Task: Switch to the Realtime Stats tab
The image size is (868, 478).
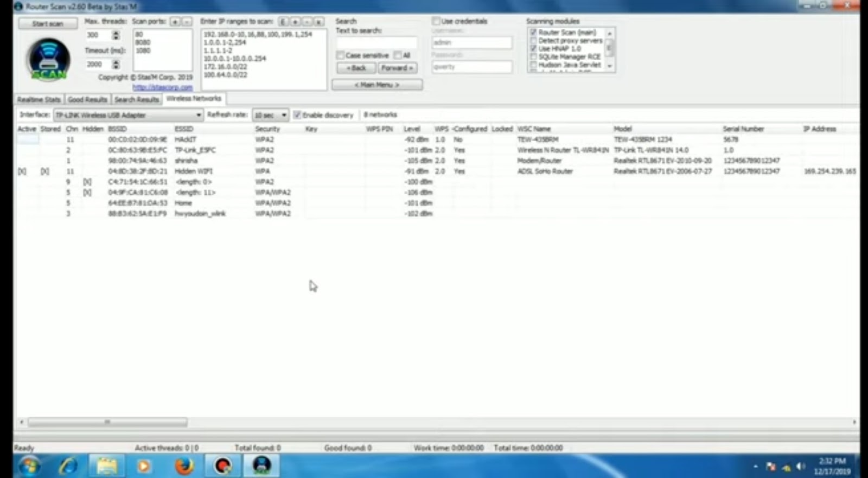Action: pos(39,100)
